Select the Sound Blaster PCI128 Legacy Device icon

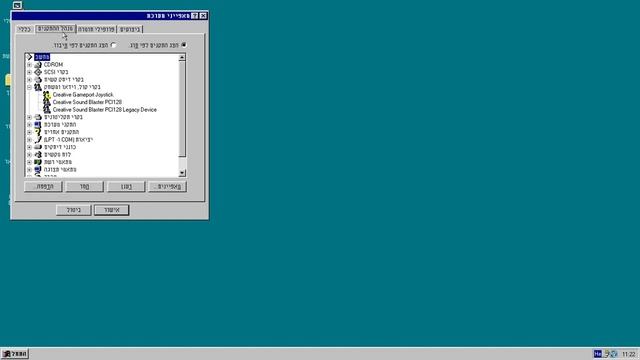click(47, 109)
